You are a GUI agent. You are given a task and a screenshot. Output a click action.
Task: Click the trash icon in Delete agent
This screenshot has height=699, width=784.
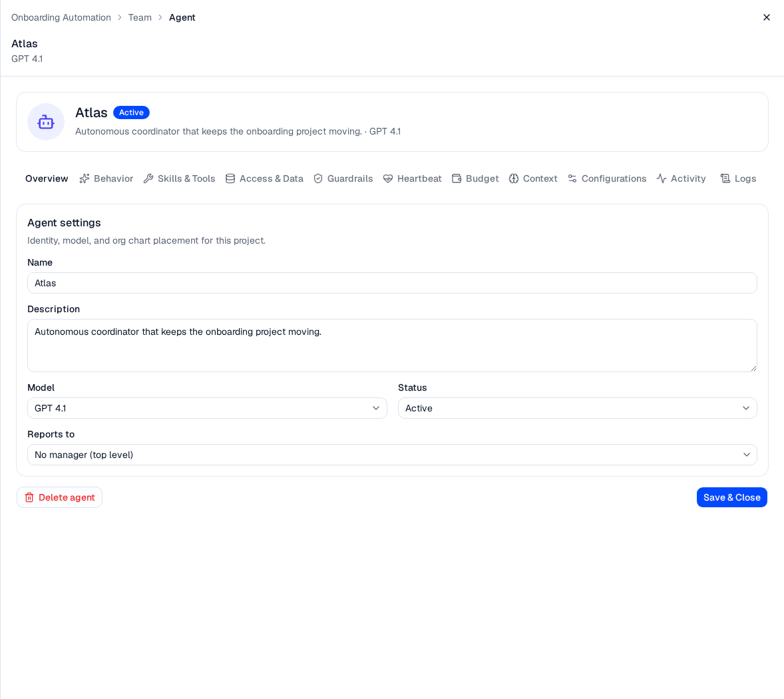coord(29,497)
